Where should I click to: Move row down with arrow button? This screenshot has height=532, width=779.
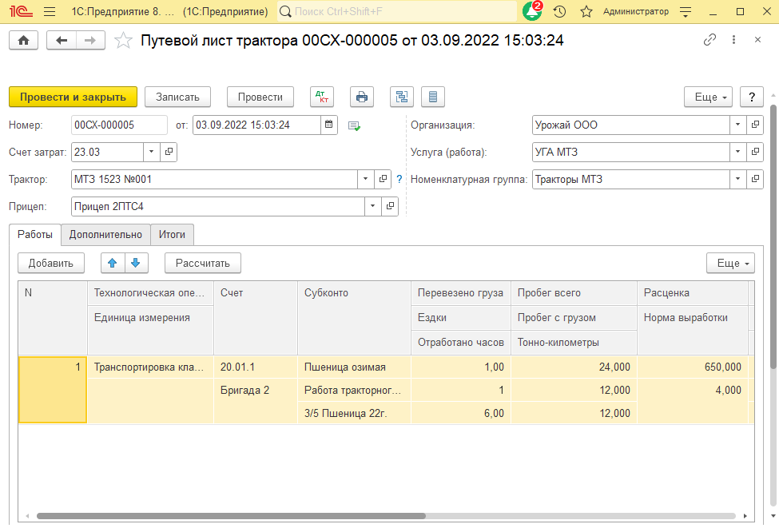coord(136,263)
